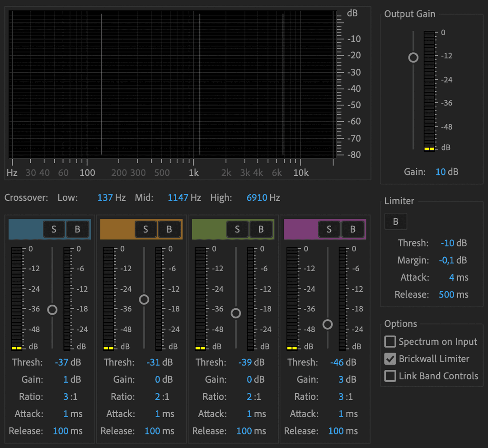Click the purple band threshold slider knob
Viewport: 488px width, 448px height.
click(x=328, y=325)
